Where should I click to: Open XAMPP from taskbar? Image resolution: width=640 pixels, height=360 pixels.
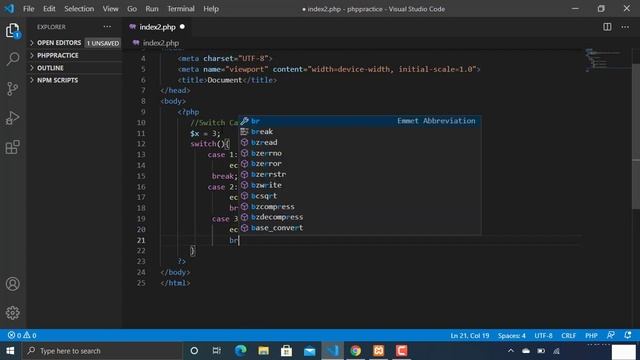[x=378, y=351]
